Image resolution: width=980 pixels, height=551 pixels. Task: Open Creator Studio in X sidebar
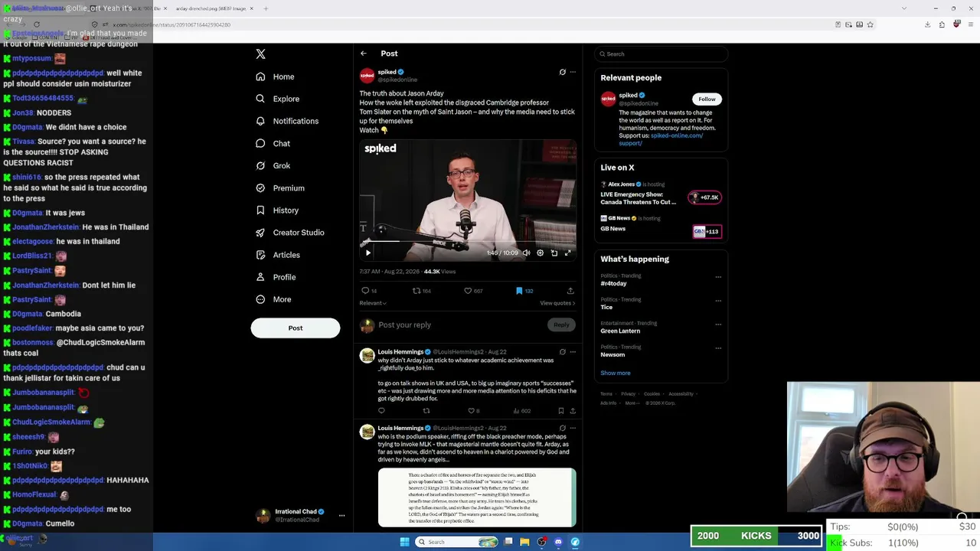290,233
